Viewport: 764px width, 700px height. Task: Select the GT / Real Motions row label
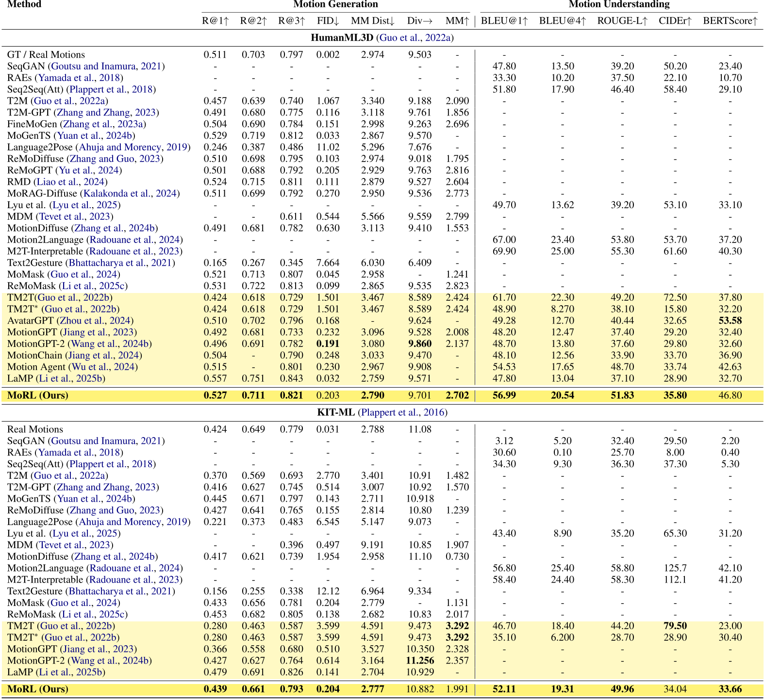46,55
